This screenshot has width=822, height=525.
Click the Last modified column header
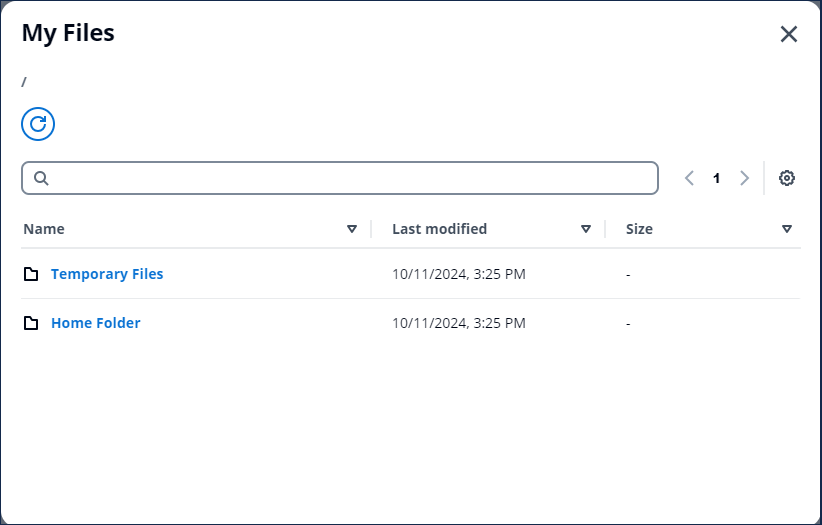pos(439,229)
